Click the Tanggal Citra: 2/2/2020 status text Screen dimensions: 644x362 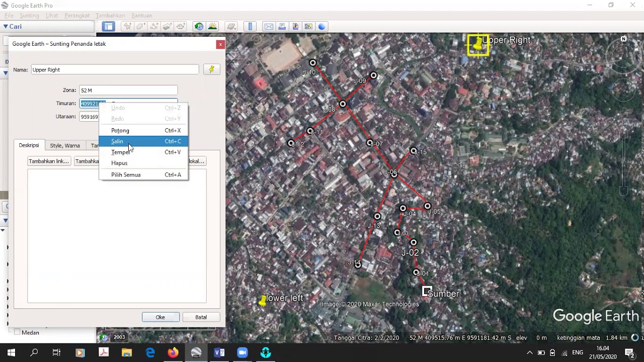point(366,338)
